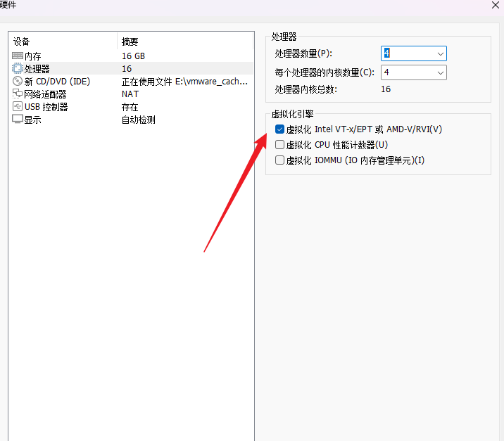The image size is (504, 441).
Task: Click the memory (内存) device icon
Action: 18,56
